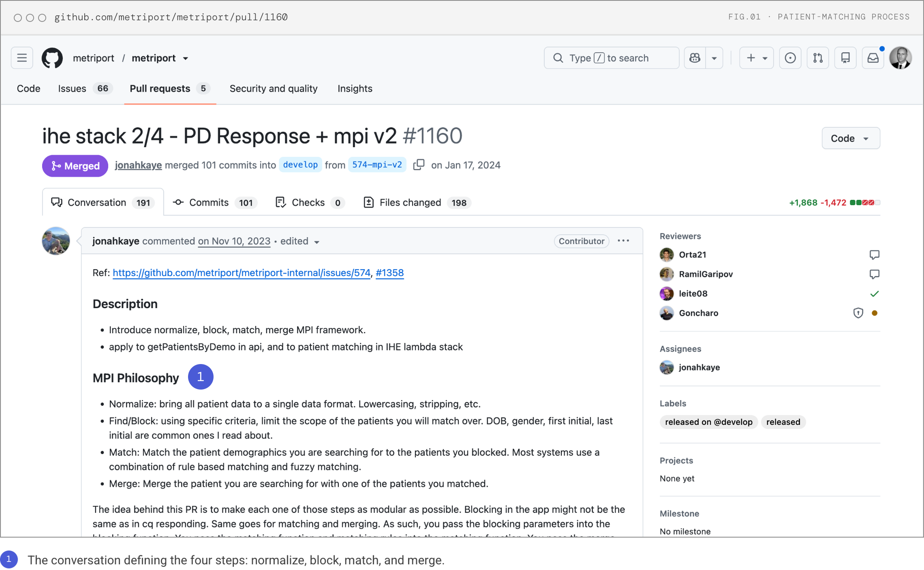Click the released on @develop label
This screenshot has height=570, width=924.
coord(709,422)
